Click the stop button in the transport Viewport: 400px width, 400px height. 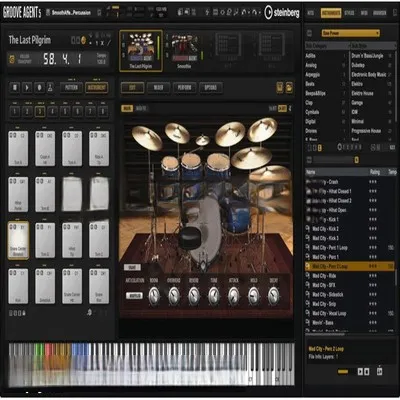click(15, 88)
